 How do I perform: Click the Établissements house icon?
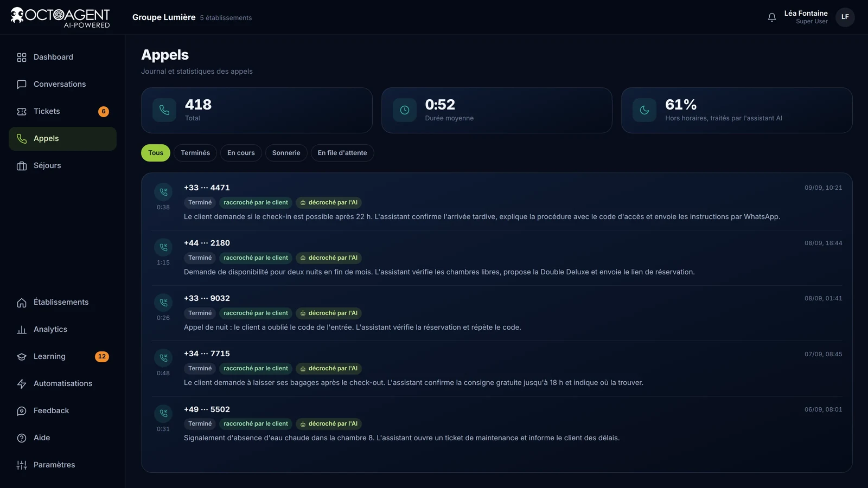tap(22, 303)
